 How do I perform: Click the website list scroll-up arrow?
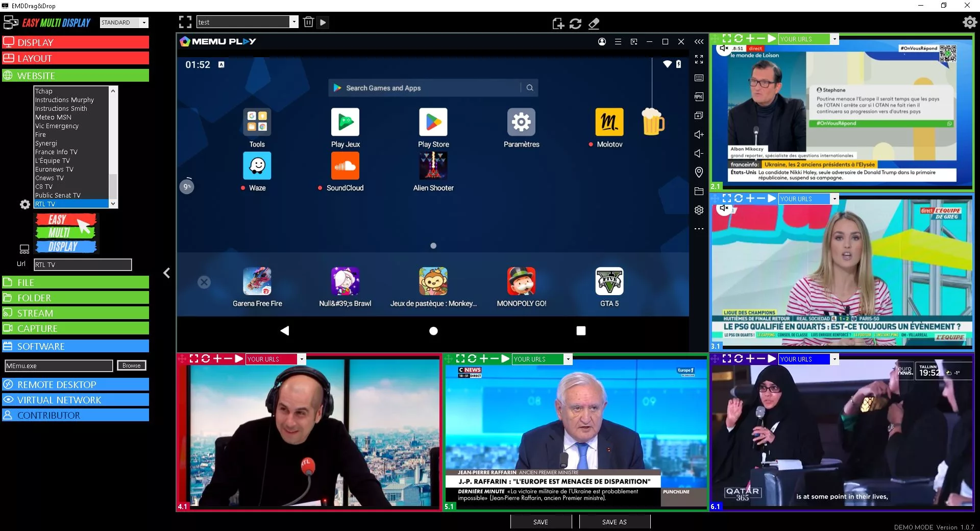113,90
